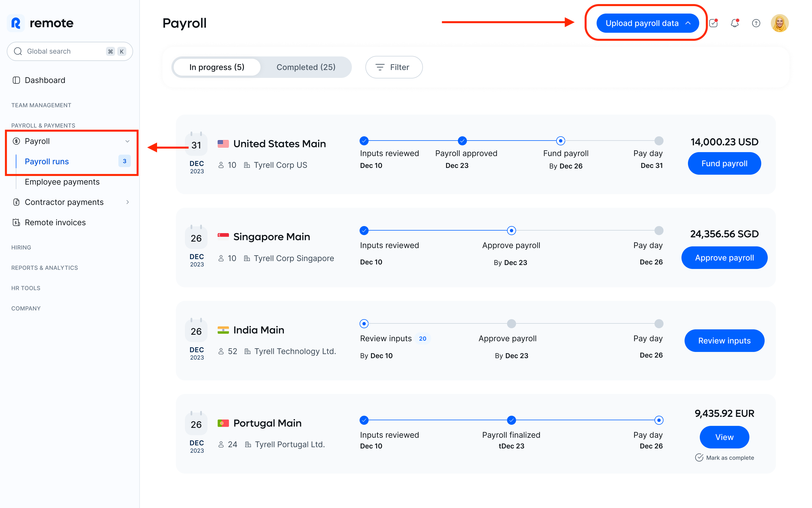Click the building icon next to Tyrell Corp Singapore
Screen dimensions: 812x508
point(247,258)
